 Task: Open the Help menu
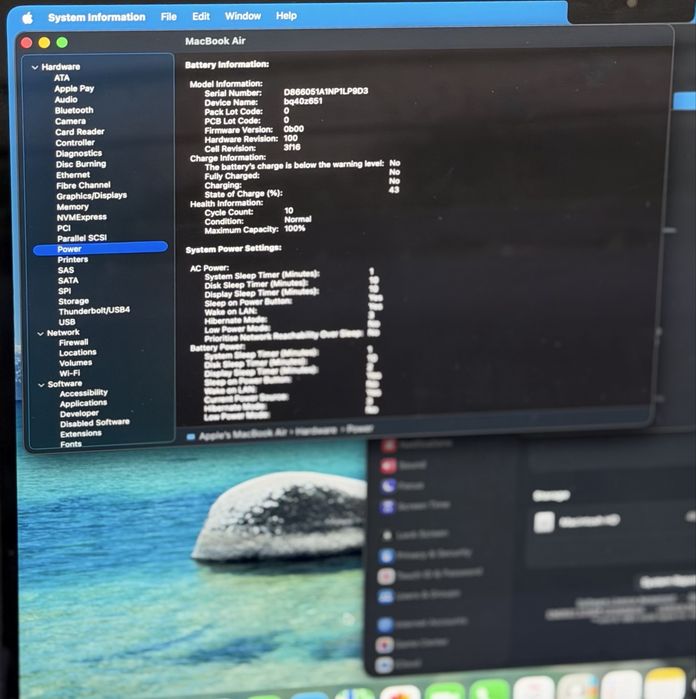point(286,16)
